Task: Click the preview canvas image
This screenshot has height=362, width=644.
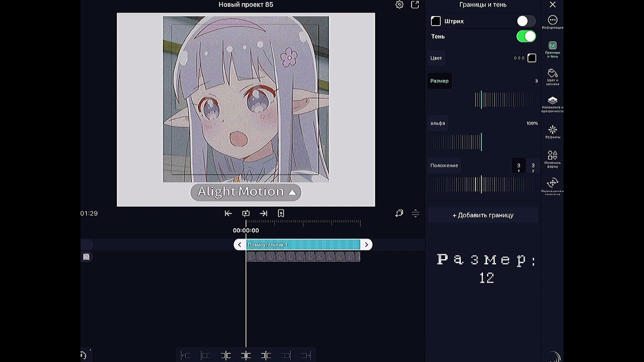Action: coord(246,99)
